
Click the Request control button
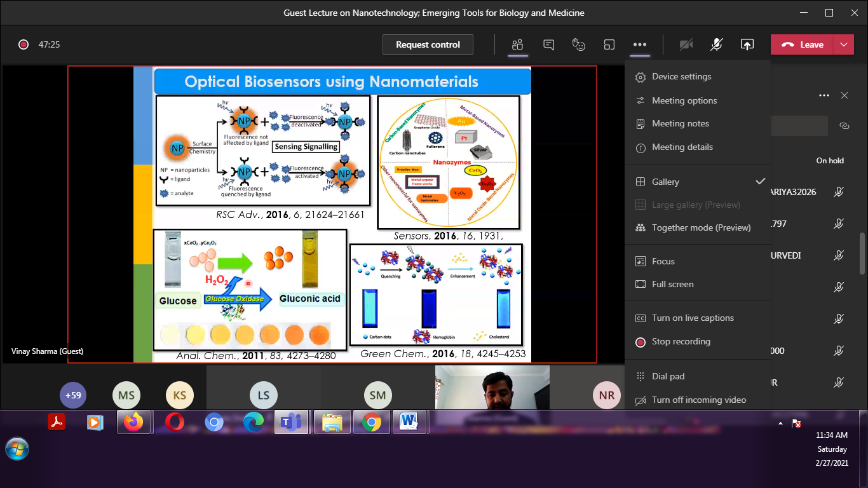tap(428, 44)
